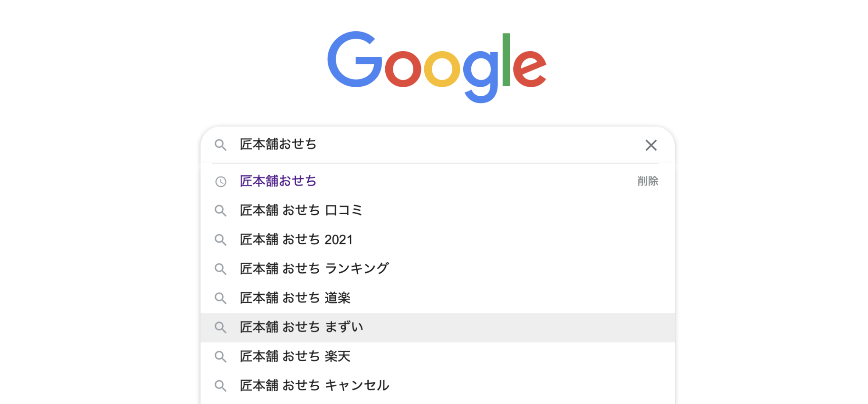Click the search icon next to まずい suggestion
Image resolution: width=868 pixels, height=404 pixels.
pos(220,327)
